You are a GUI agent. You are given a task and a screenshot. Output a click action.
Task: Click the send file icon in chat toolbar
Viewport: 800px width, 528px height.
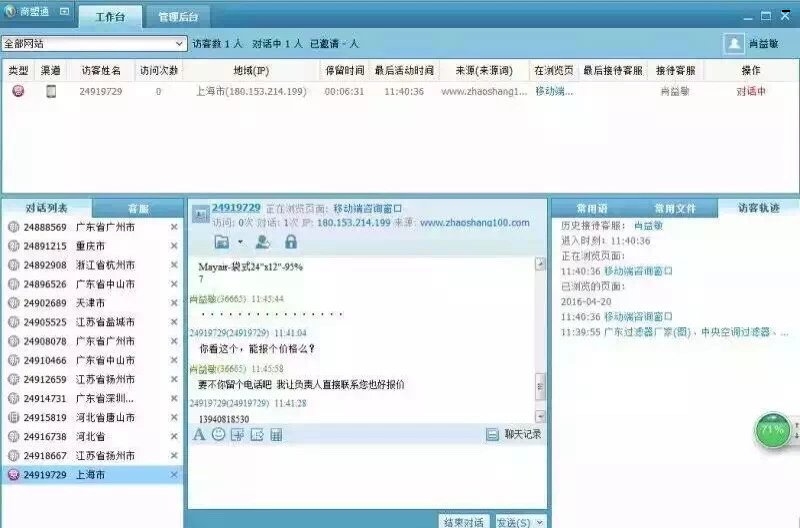[x=257, y=434]
